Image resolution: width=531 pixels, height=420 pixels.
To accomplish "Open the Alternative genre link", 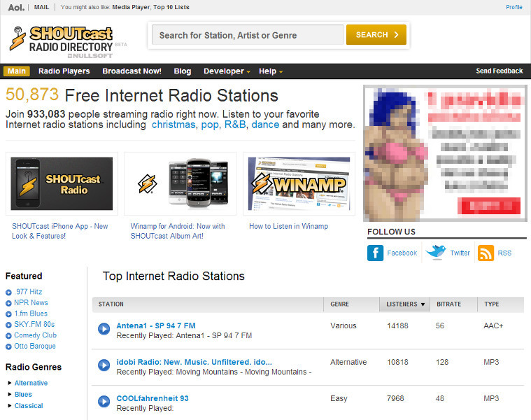I will click(31, 383).
